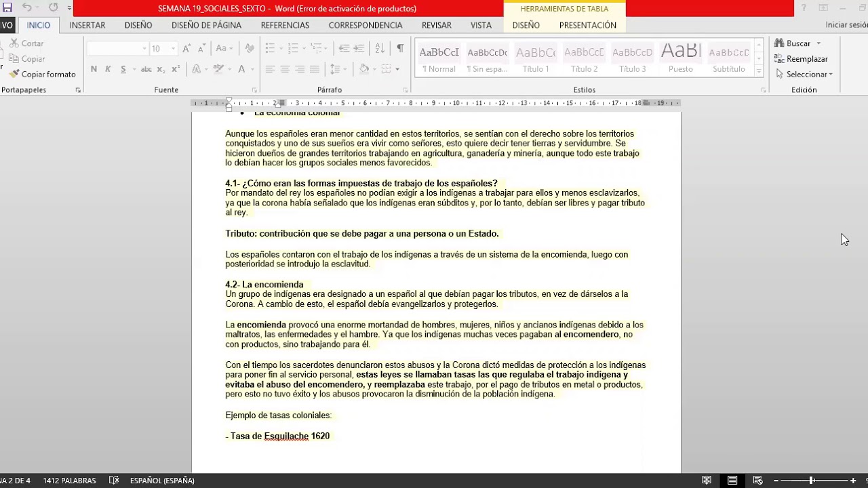Image resolution: width=868 pixels, height=488 pixels.
Task: Apply subscript formatting
Action: point(161,69)
